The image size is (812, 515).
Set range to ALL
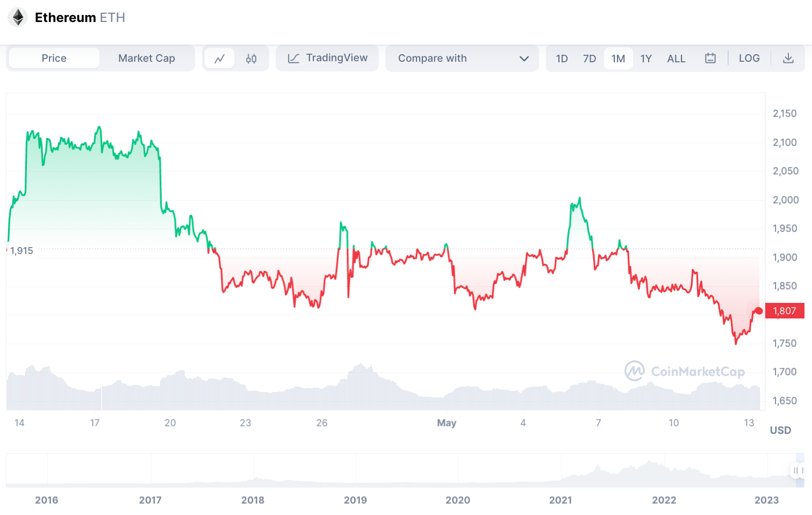click(676, 59)
